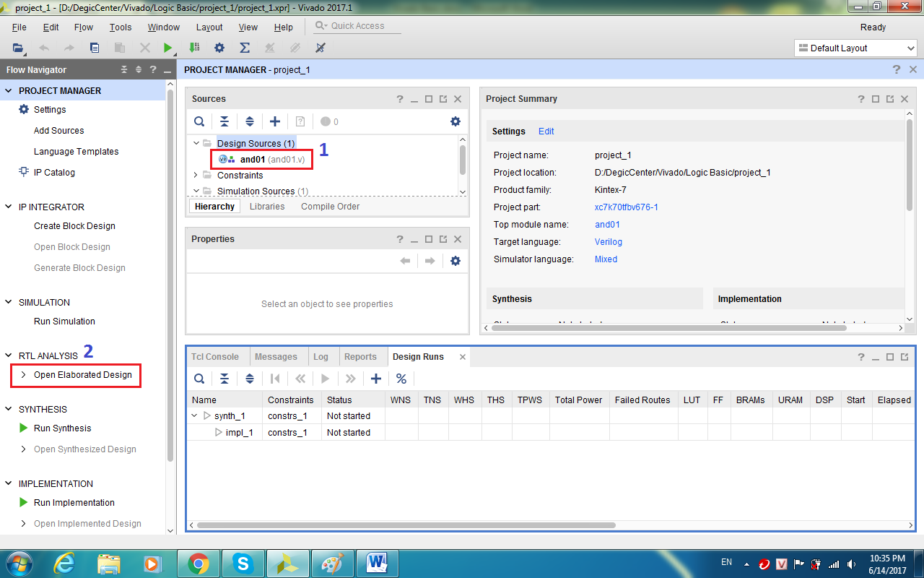Viewport: 924px width, 578px height.
Task: Click Settings gear icon in Flow Navigator
Action: [24, 110]
